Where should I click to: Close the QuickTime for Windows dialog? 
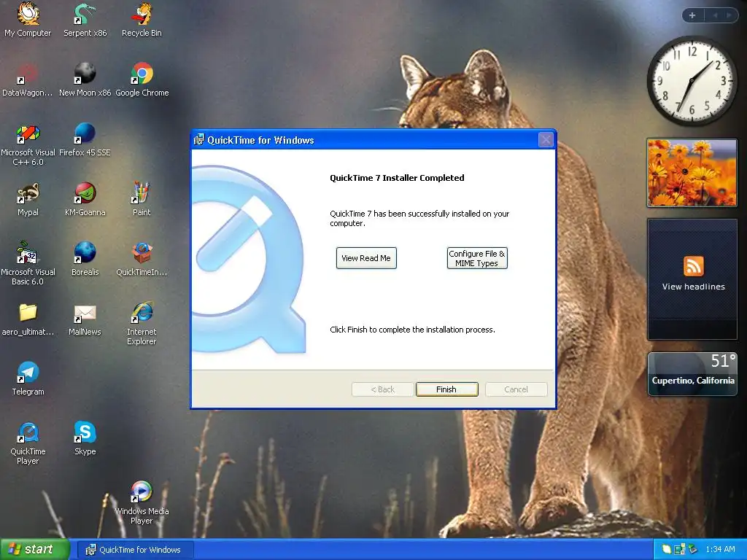(x=546, y=139)
